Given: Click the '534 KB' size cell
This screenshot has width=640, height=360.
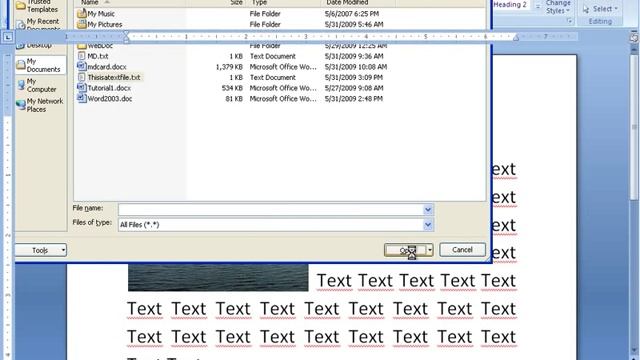Looking at the screenshot, I should tap(232, 88).
